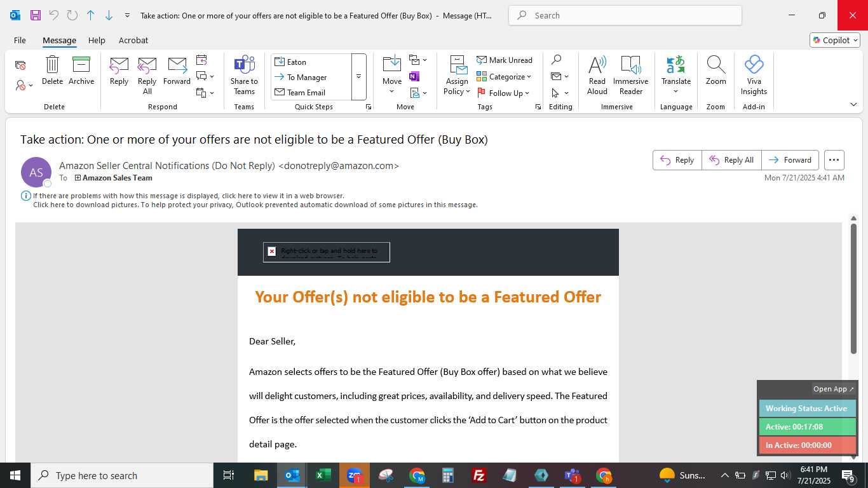The width and height of the screenshot is (868, 488).
Task: Click the ribbon Zoom button
Action: [715, 71]
